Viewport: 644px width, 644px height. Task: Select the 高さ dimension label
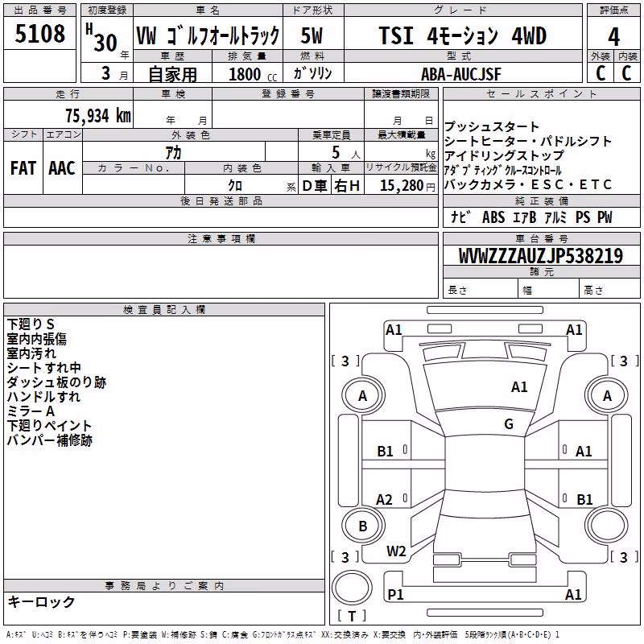point(593,291)
